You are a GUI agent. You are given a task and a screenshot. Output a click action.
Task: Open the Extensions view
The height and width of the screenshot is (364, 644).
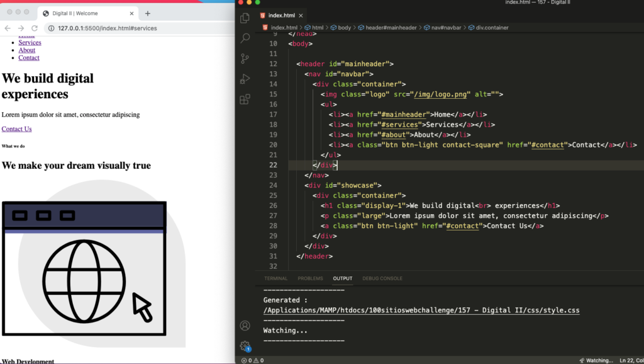[245, 99]
